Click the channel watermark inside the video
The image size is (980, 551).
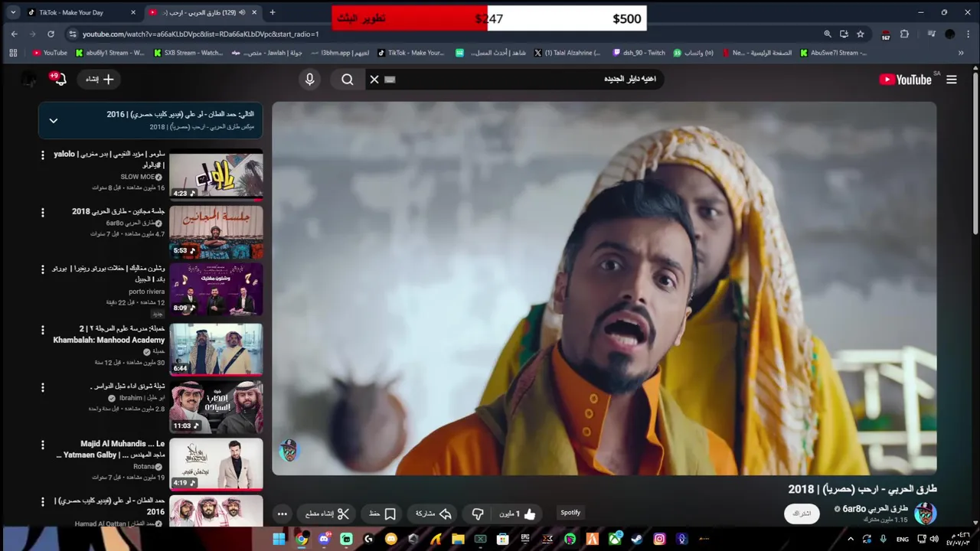(288, 450)
